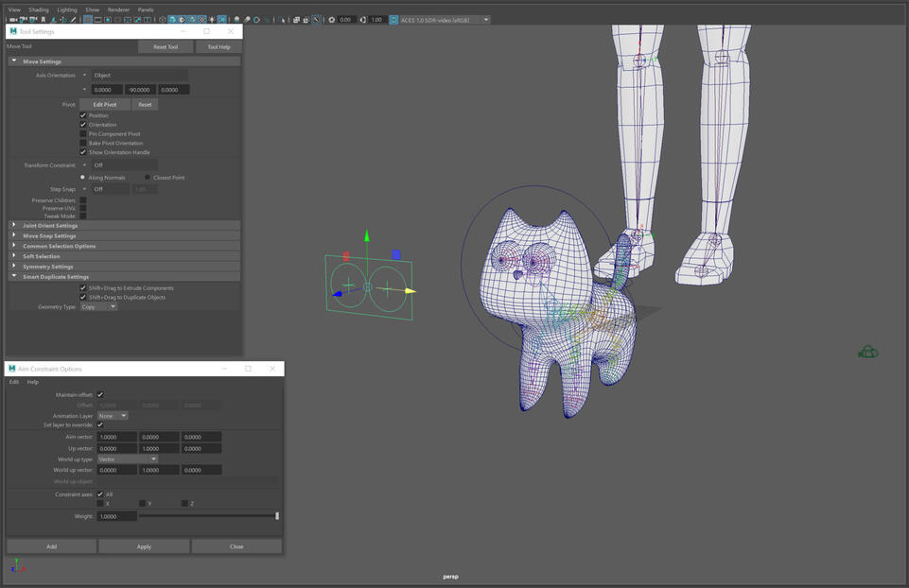
Task: Open the Edit menu in Aim Constraint Options
Action: [x=14, y=382]
